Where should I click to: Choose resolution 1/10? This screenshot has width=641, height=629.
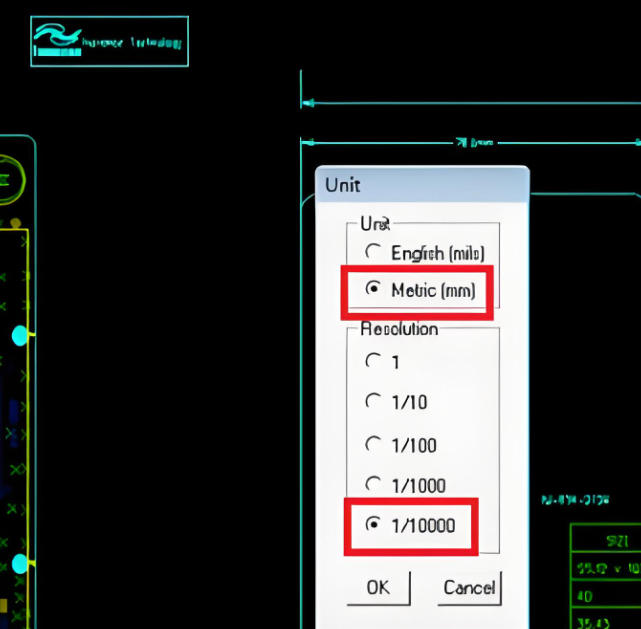pyautogui.click(x=396, y=402)
